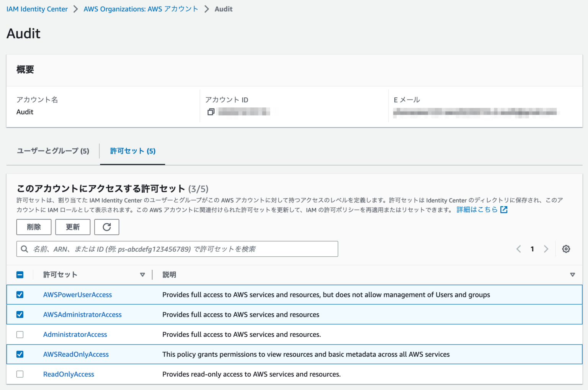Sort by 説明 column arrow
The image size is (588, 390).
coord(573,275)
